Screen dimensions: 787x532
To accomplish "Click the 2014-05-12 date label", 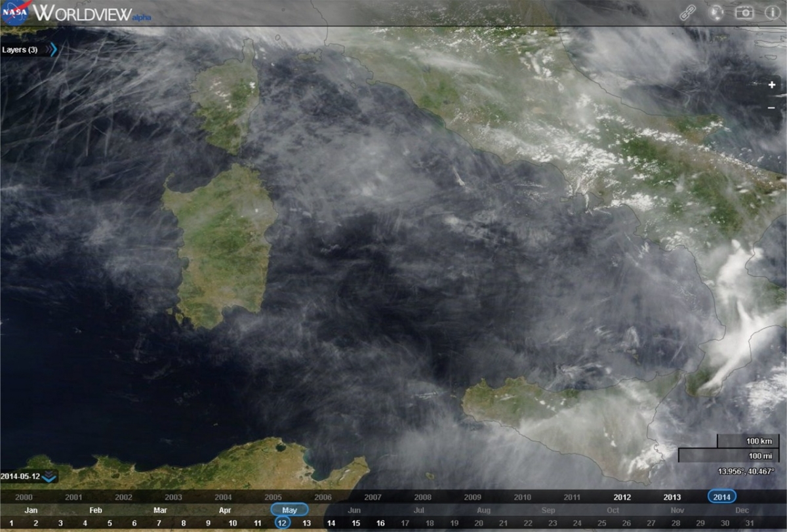I will (20, 476).
